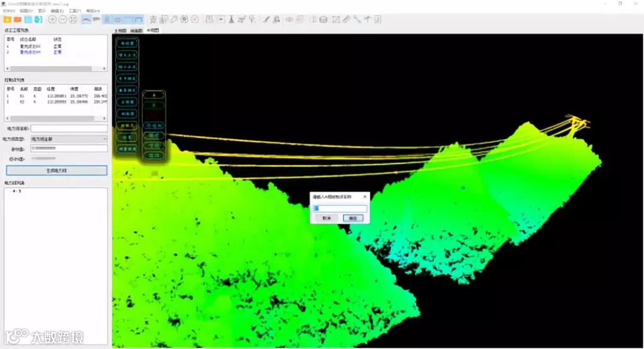This screenshot has height=349, width=644.
Task: Click the database cylinder toolbar icon
Action: (324, 19)
